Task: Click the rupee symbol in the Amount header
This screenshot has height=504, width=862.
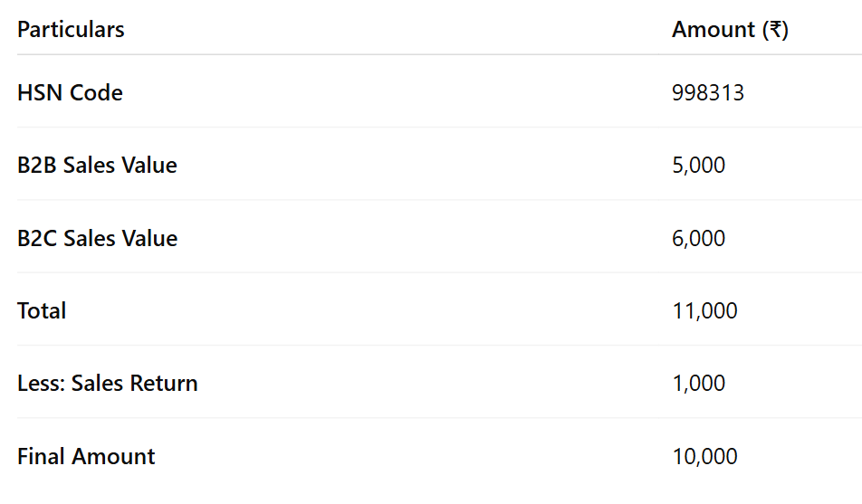Action: coord(775,30)
